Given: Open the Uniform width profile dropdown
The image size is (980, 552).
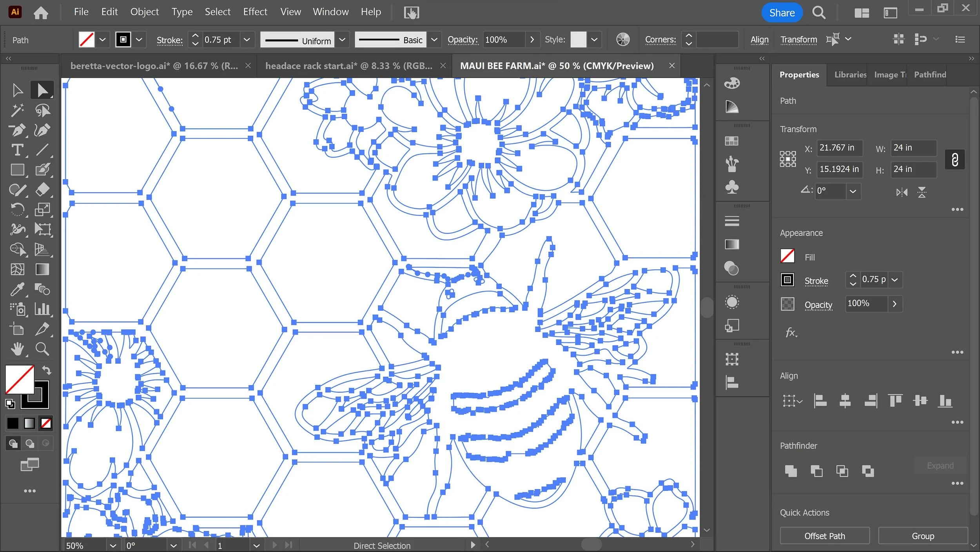Looking at the screenshot, I should (342, 40).
